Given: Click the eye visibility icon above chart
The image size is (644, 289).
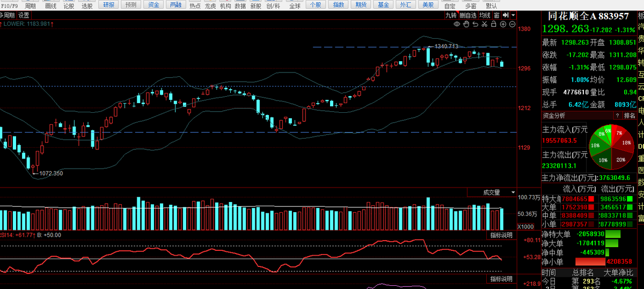Looking at the screenshot, I should tap(457, 24).
